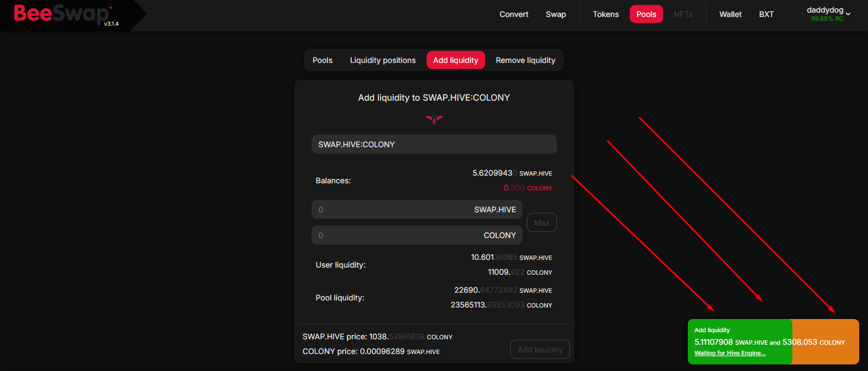Click the red bee icon under the title
The width and height of the screenshot is (868, 371).
pos(434,119)
